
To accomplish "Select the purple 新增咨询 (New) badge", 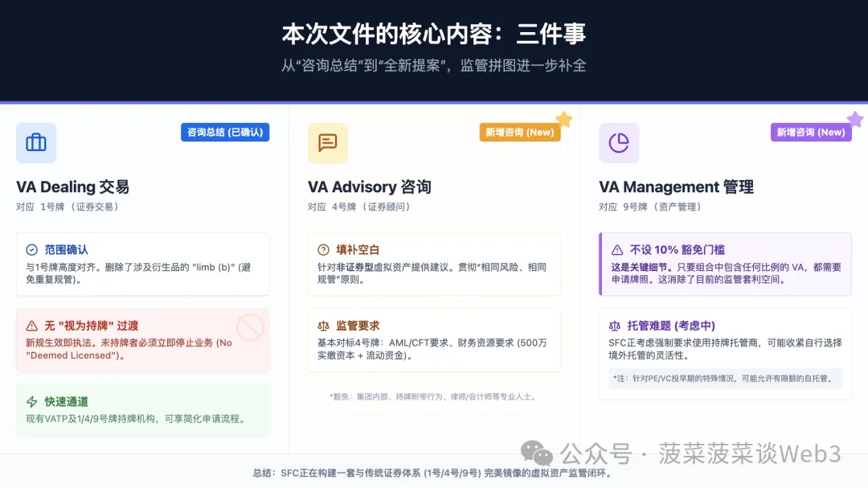I will [810, 132].
